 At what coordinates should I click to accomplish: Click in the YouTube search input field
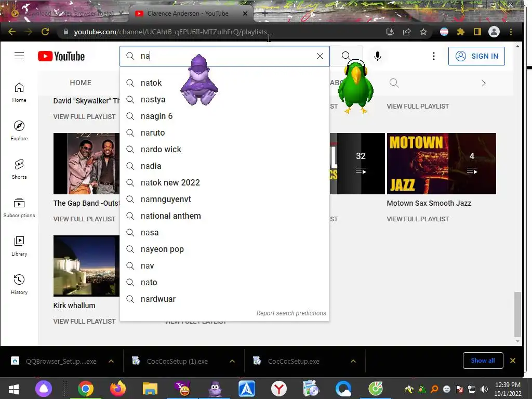pyautogui.click(x=224, y=56)
